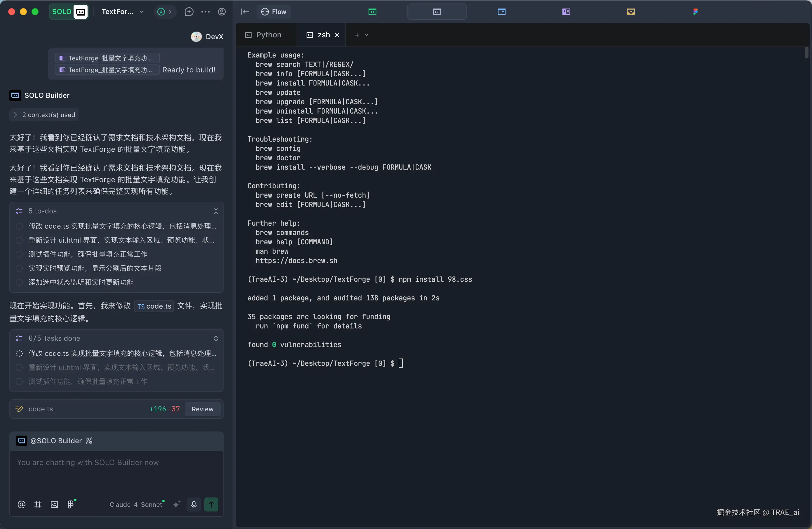Check the to-do 测试插件功能
Viewport: 812px width, 529px height.
[x=20, y=254]
